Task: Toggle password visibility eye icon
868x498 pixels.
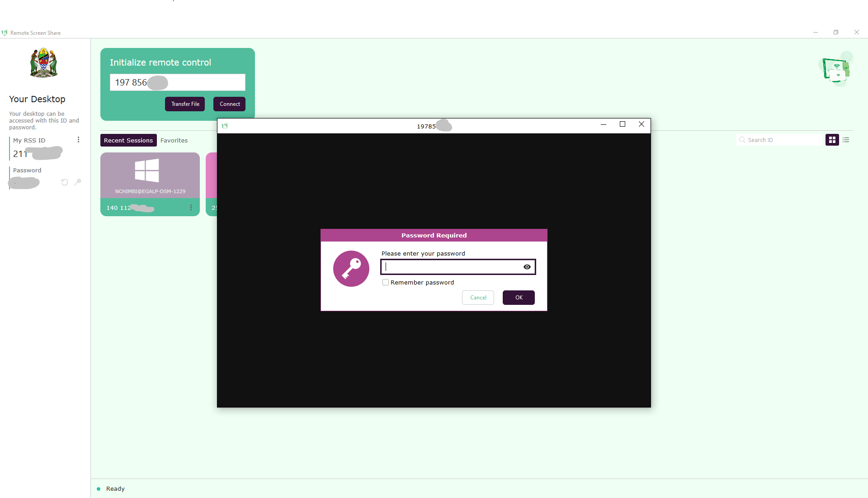Action: pos(527,267)
